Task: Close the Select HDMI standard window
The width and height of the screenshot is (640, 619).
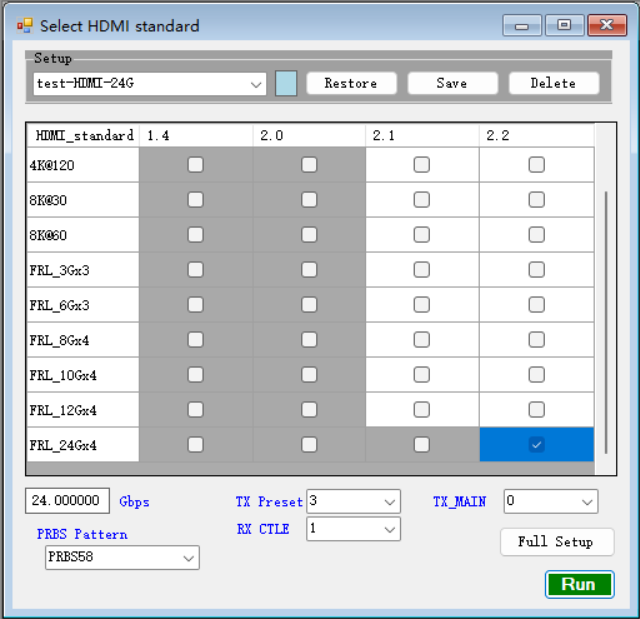Action: (x=607, y=26)
